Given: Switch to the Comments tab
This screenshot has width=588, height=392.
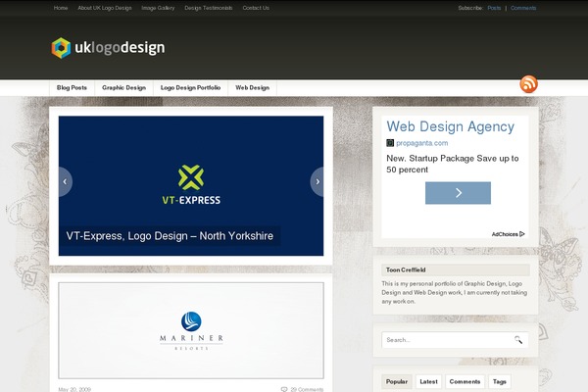Looking at the screenshot, I should coord(465,381).
